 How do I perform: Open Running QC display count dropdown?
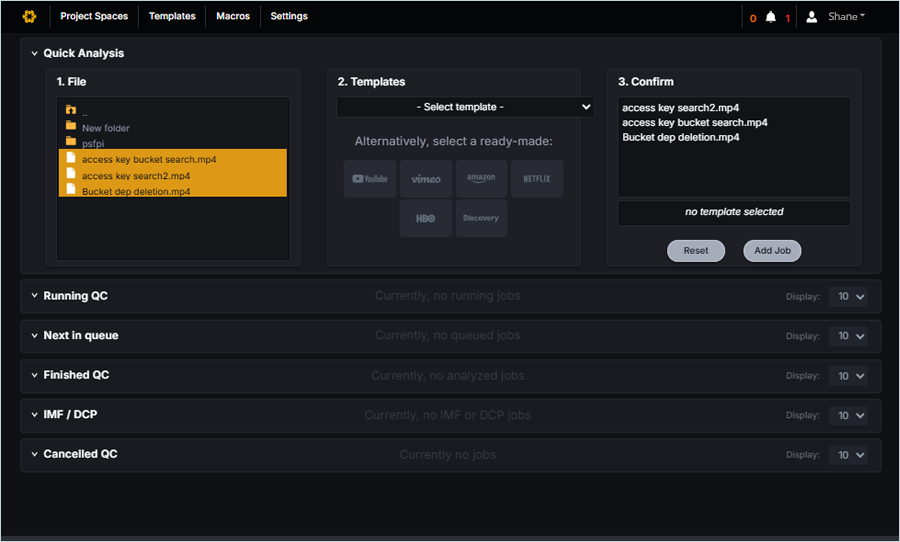point(848,296)
